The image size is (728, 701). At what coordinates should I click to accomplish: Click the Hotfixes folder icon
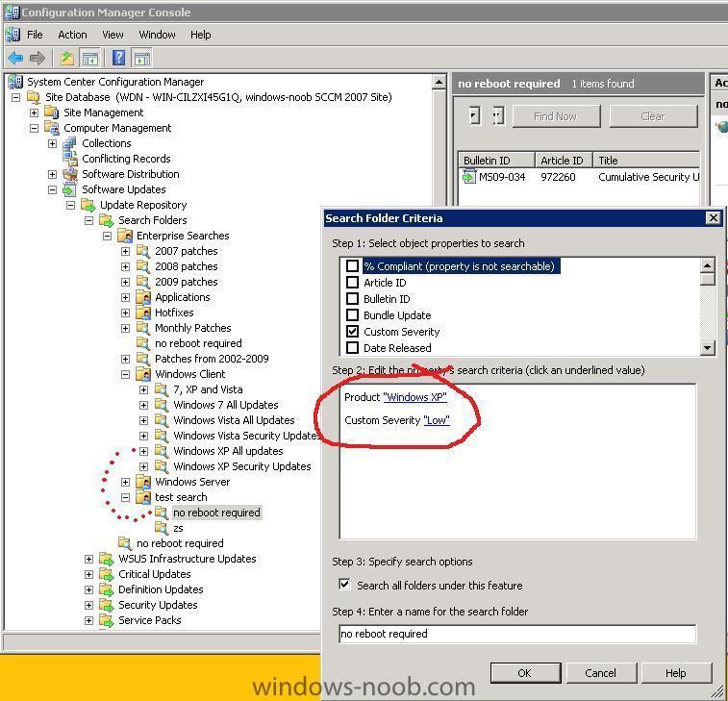(143, 312)
